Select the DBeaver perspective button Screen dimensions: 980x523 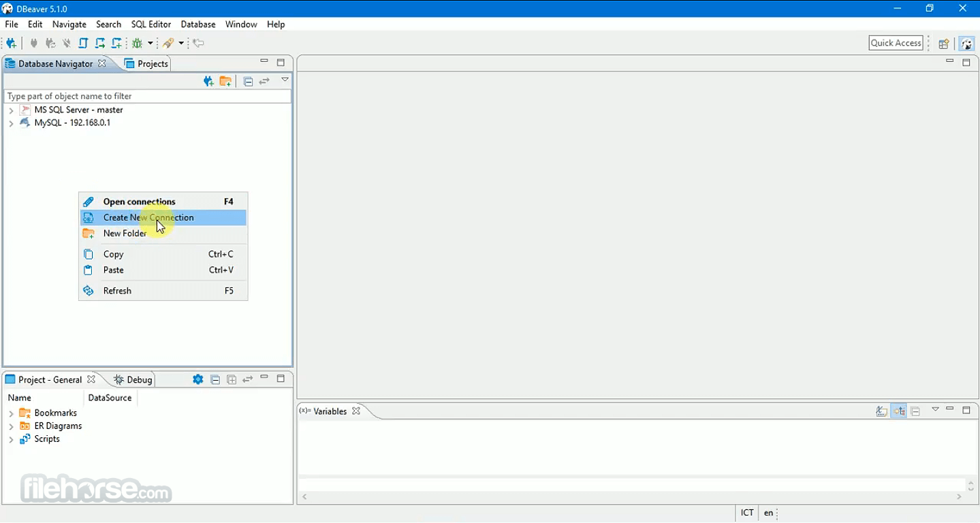click(966, 44)
